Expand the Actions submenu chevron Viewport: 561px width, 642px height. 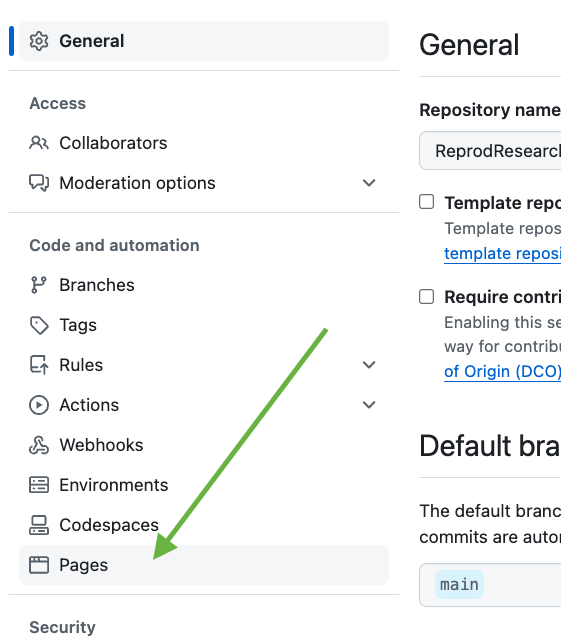369,405
